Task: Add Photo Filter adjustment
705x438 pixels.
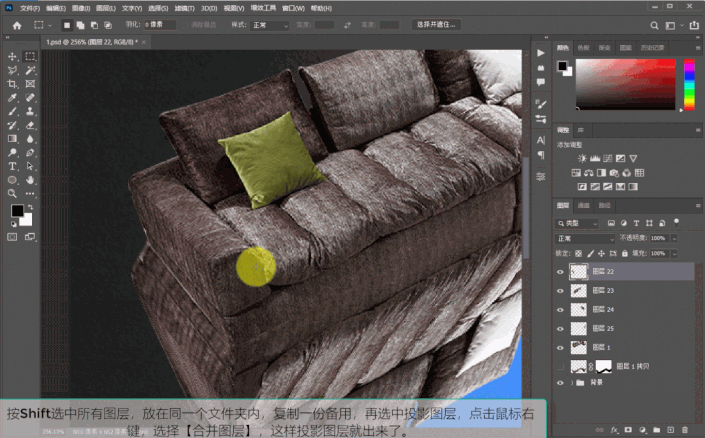Action: click(614, 173)
